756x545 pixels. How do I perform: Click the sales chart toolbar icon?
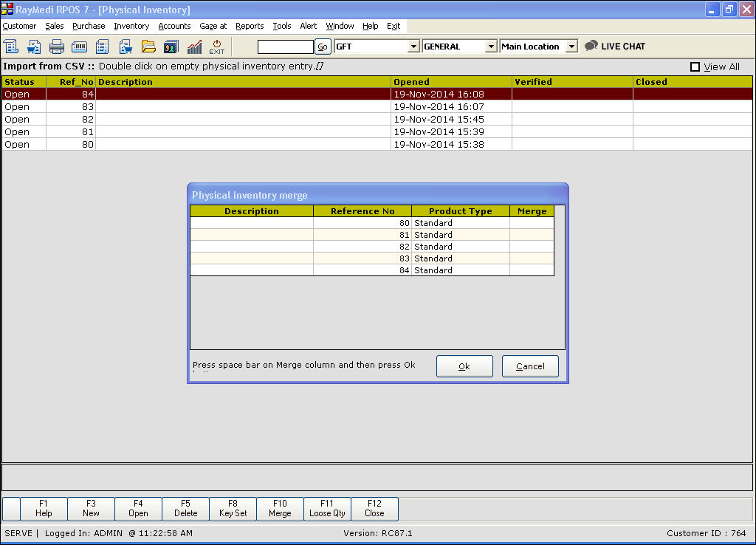(x=194, y=47)
